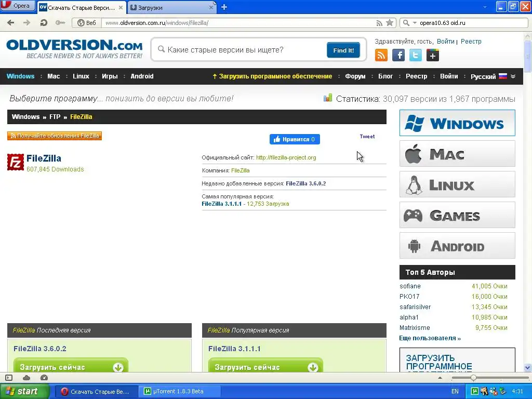Click the LINUX sidebar banner

pyautogui.click(x=457, y=184)
